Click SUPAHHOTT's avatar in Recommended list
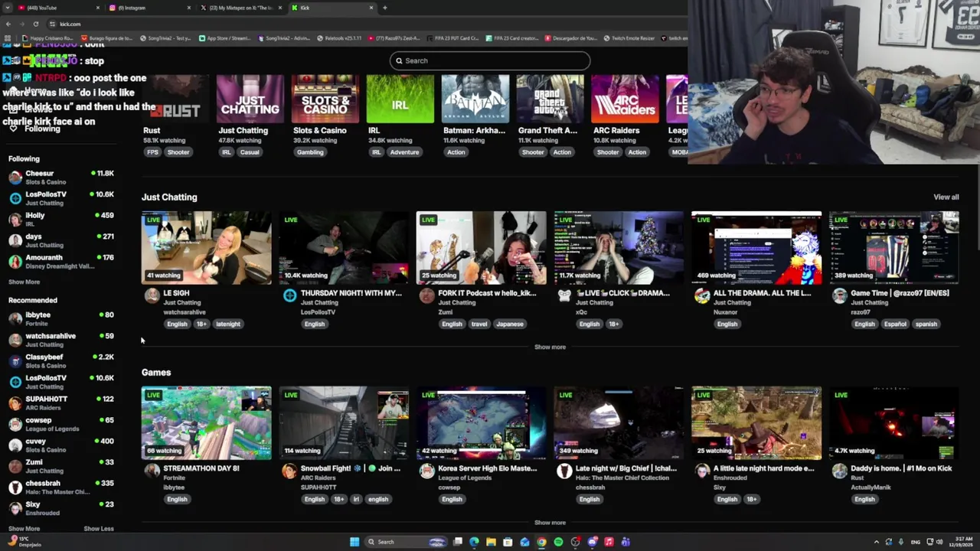The image size is (980, 551). point(15,403)
